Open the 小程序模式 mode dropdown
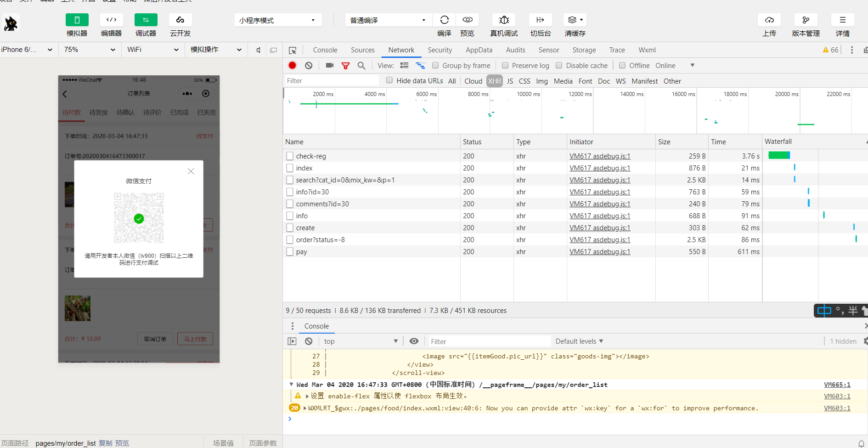 click(278, 20)
